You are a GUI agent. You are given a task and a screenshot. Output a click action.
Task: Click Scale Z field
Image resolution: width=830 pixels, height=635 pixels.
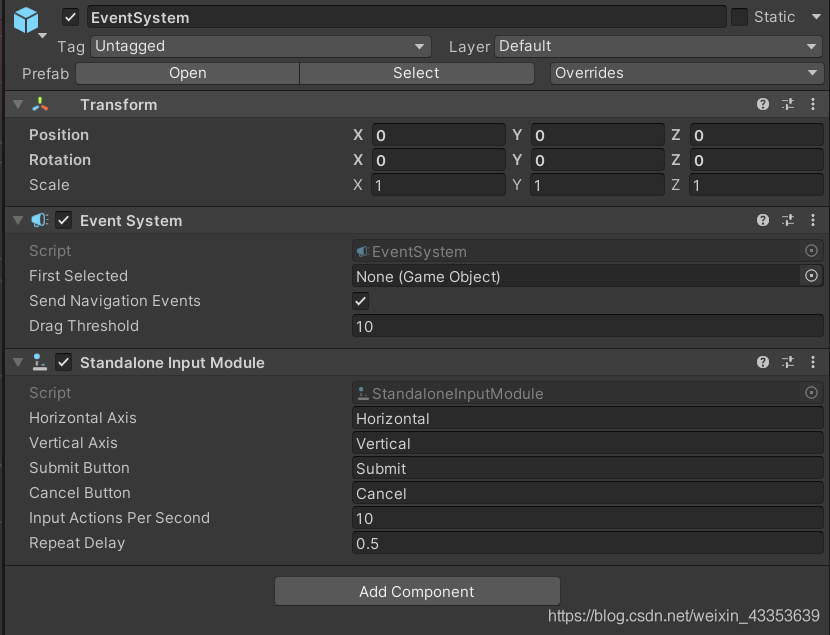756,185
